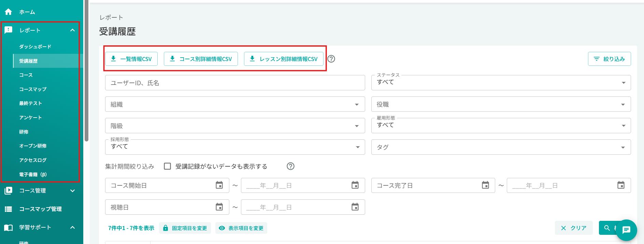
Task: Open 最終テスト in the sidebar
Action: 30,103
